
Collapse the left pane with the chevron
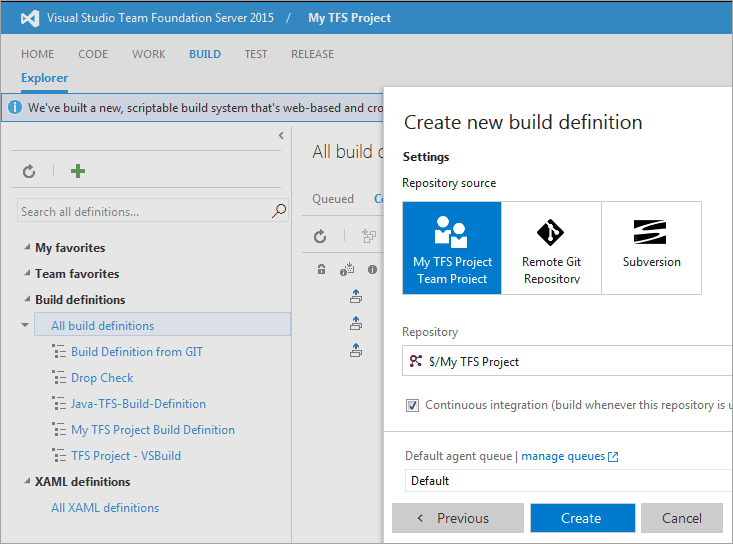(281, 136)
